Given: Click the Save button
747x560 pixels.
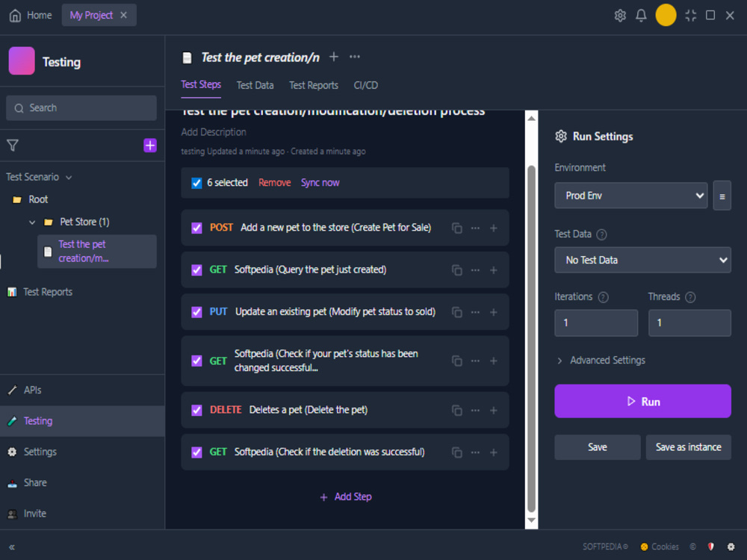Looking at the screenshot, I should point(598,447).
